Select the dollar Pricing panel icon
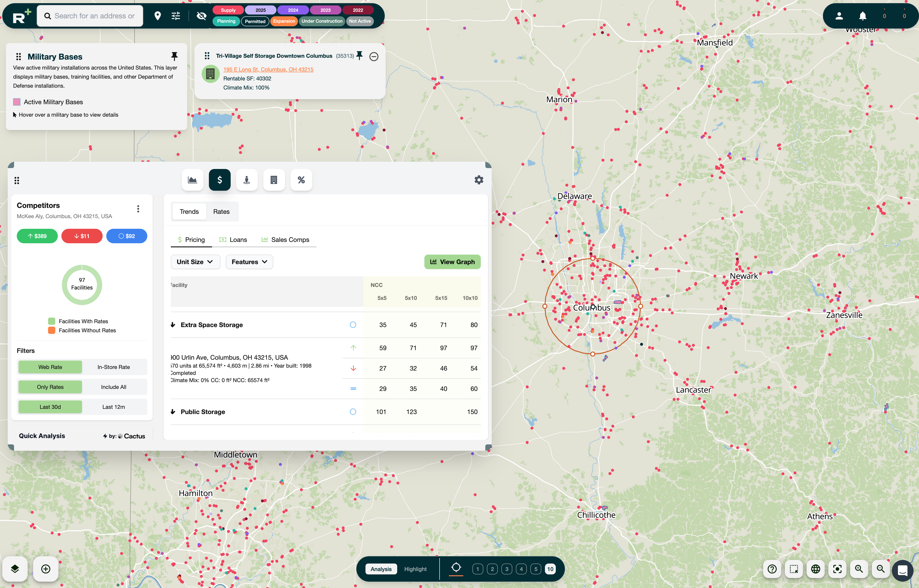The width and height of the screenshot is (919, 588). [220, 179]
